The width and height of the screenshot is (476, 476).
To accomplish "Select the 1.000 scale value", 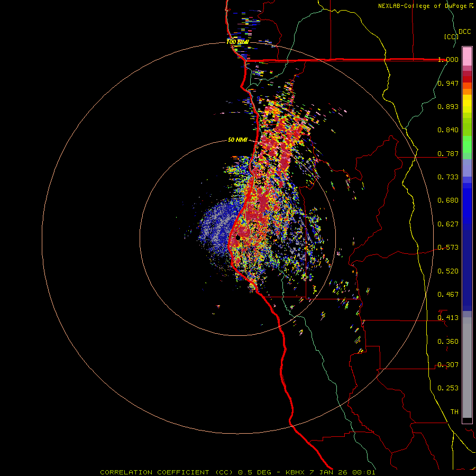I will (448, 59).
